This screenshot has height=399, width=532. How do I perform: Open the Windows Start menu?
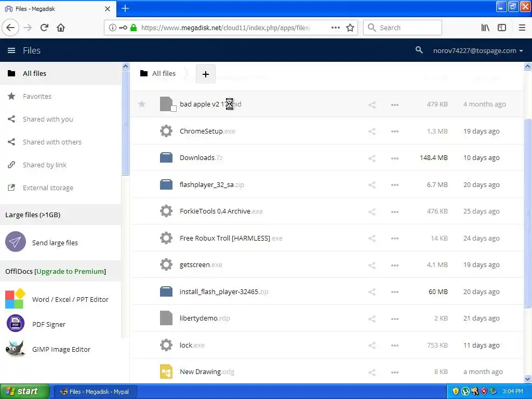pos(25,391)
